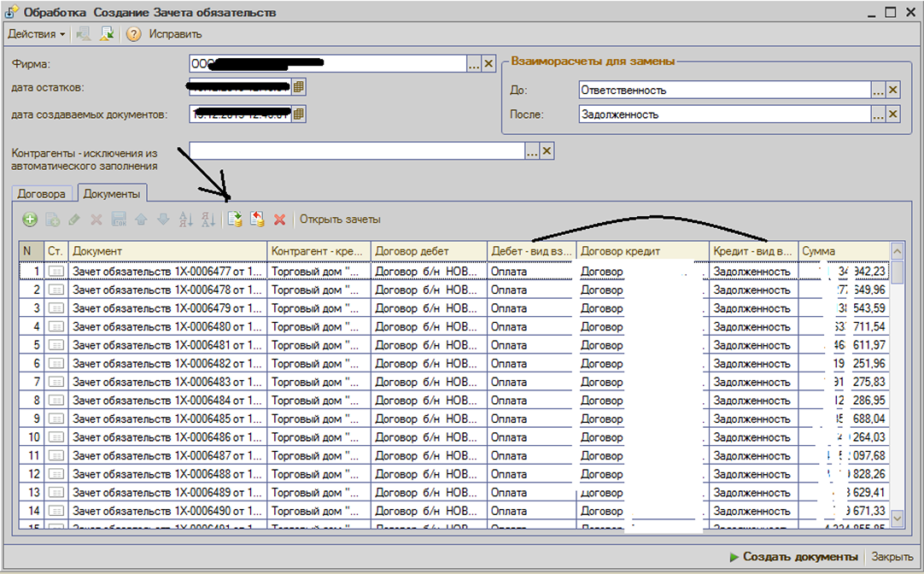Switch to the Договора tab
924x574 pixels.
click(42, 194)
